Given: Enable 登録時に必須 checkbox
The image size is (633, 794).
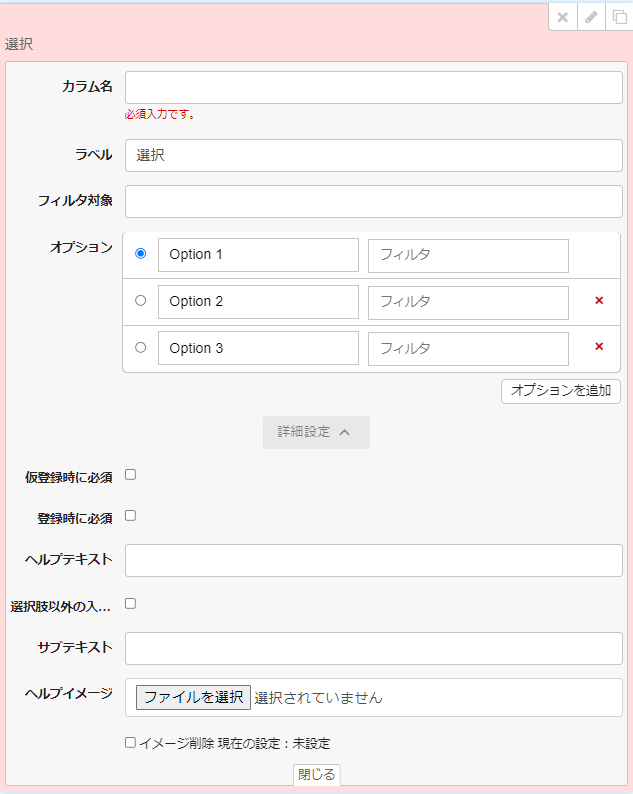Looking at the screenshot, I should click(130, 516).
